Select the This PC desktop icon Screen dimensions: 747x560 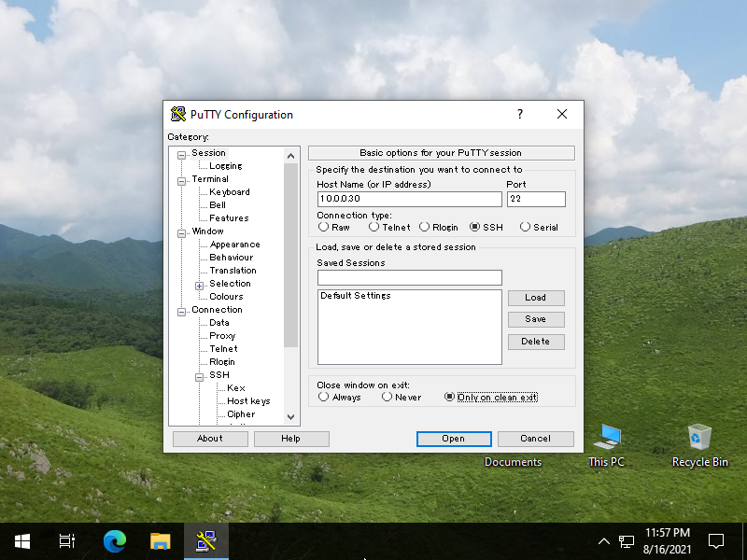coord(606,445)
